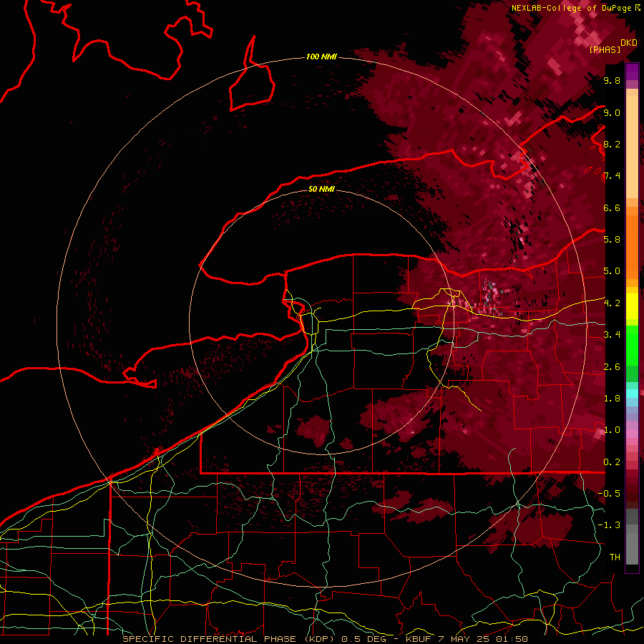Click the 8.2 value on the color scale
This screenshot has width=644, height=644.
[612, 144]
